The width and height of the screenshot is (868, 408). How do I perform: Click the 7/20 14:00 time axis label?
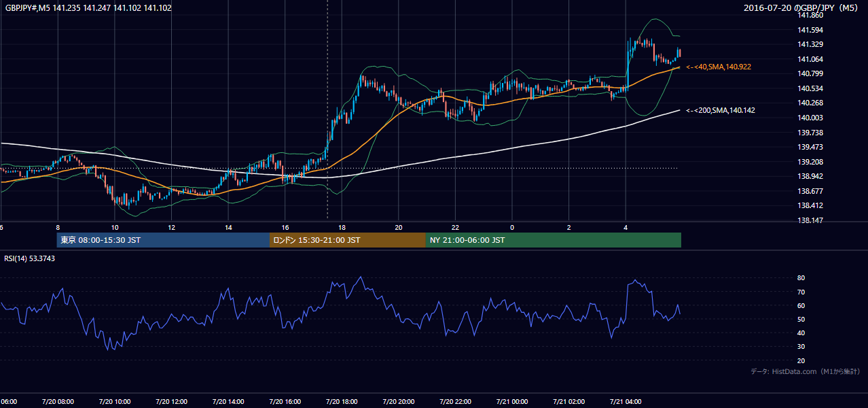(x=228, y=401)
